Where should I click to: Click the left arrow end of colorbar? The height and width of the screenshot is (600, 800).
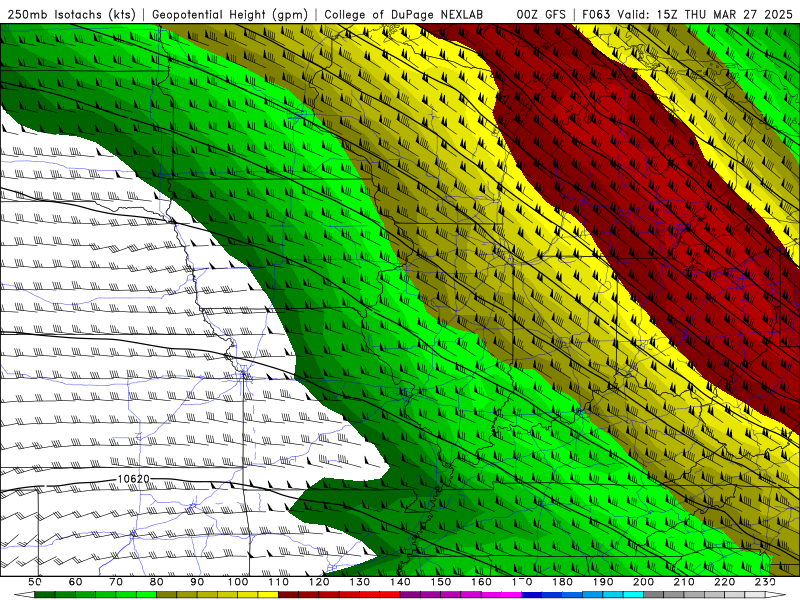click(24, 594)
